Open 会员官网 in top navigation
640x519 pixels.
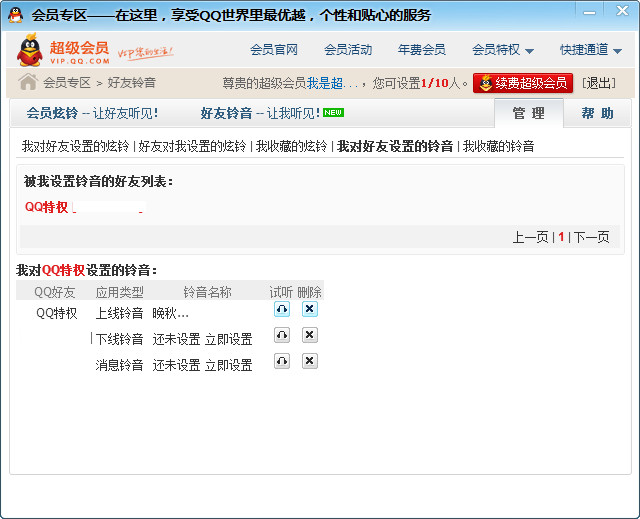coord(274,50)
